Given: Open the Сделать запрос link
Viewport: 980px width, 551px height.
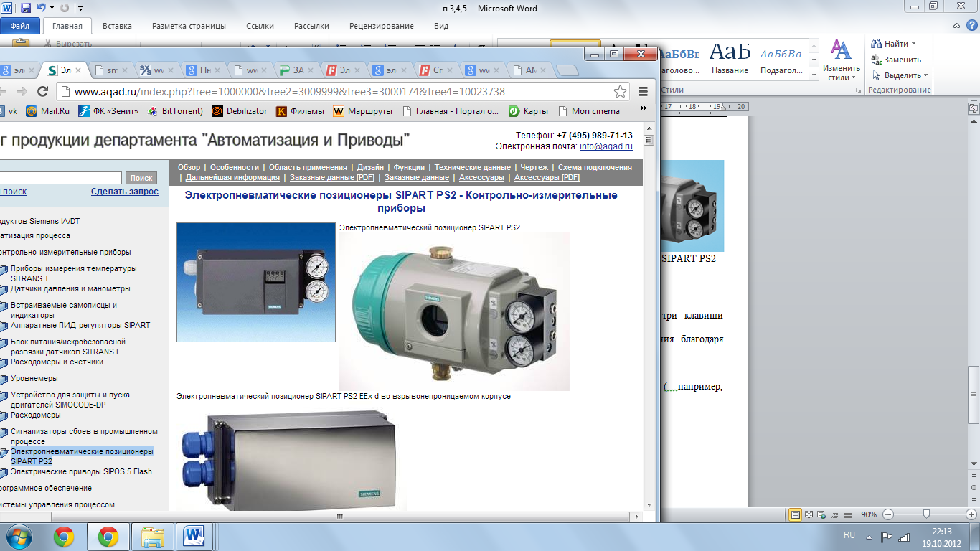Looking at the screenshot, I should pos(125,192).
